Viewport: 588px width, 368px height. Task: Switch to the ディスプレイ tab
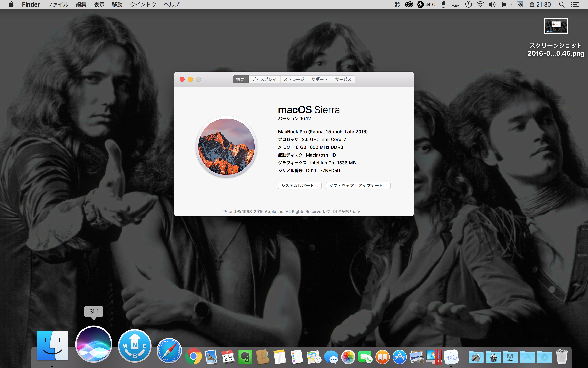coord(264,79)
